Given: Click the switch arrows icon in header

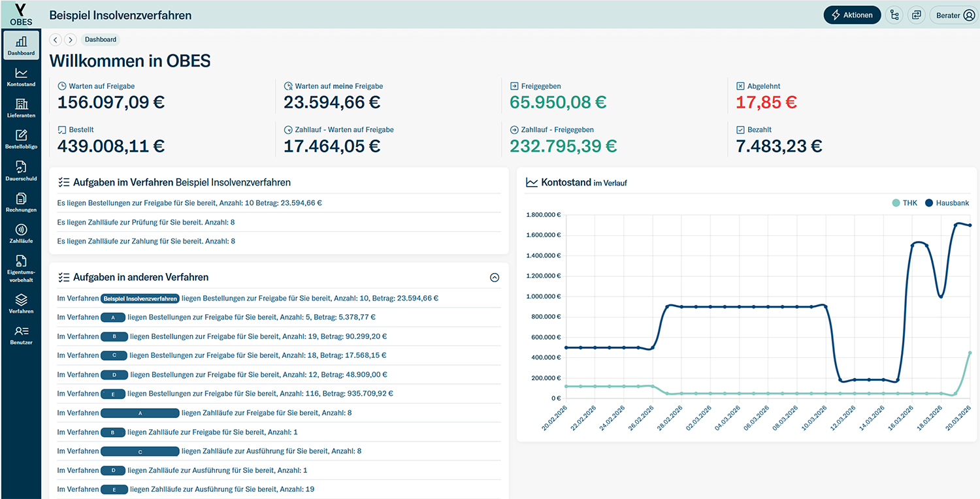Looking at the screenshot, I should (x=917, y=15).
